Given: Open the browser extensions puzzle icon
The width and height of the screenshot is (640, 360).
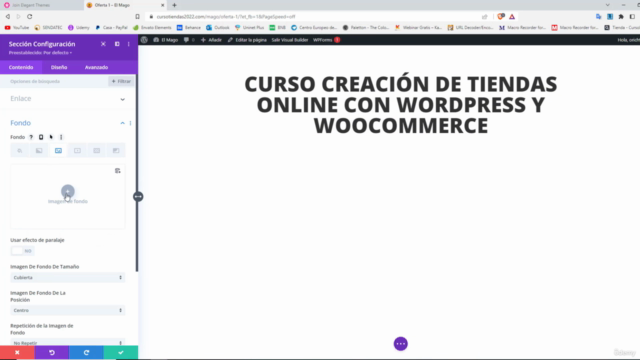Looking at the screenshot, I should 621,17.
